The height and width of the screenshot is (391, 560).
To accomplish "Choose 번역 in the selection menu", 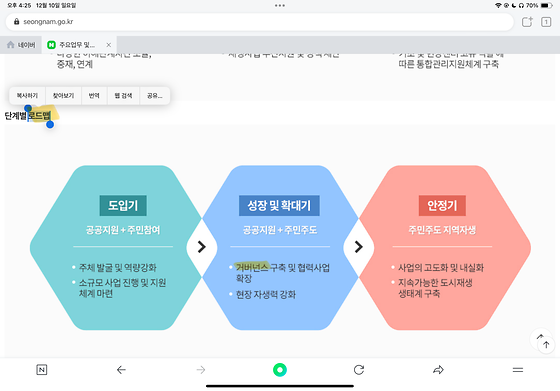I will [x=94, y=96].
